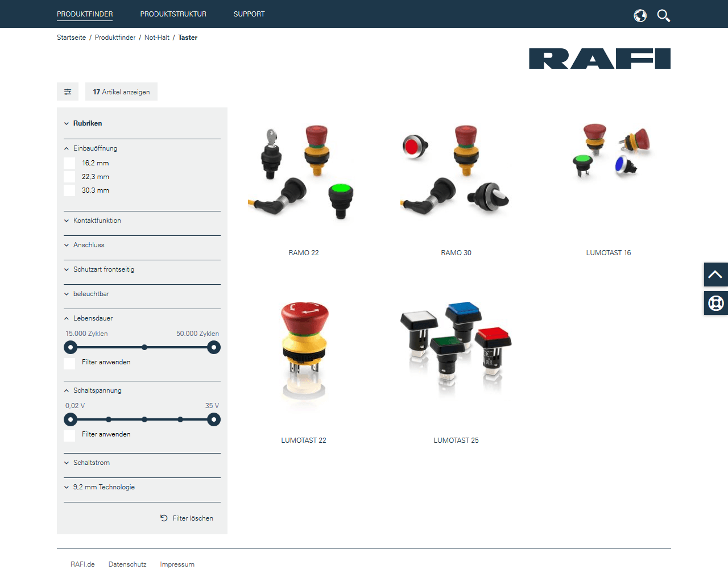The width and height of the screenshot is (728, 582).
Task: Click the left handle of the Schaltspannung slider
Action: click(71, 419)
